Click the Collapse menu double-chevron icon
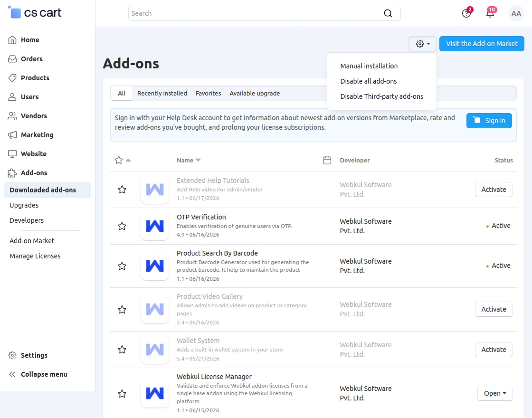This screenshot has width=532, height=418. tap(12, 374)
